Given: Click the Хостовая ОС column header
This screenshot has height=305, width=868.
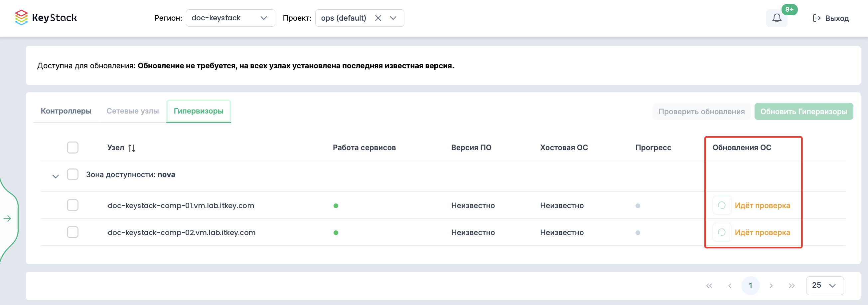Looking at the screenshot, I should pyautogui.click(x=564, y=148).
